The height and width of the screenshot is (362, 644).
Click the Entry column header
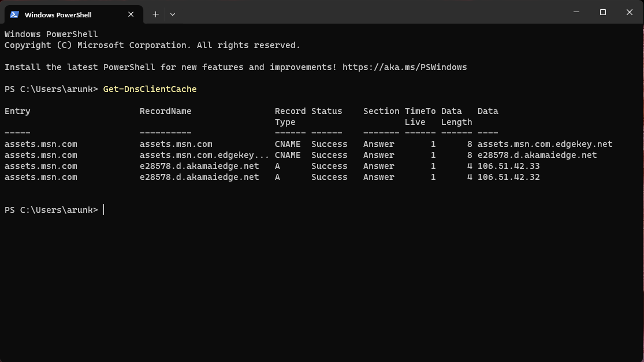pos(17,111)
